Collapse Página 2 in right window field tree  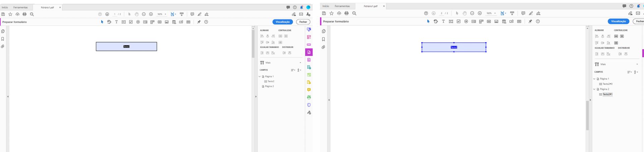[594, 89]
